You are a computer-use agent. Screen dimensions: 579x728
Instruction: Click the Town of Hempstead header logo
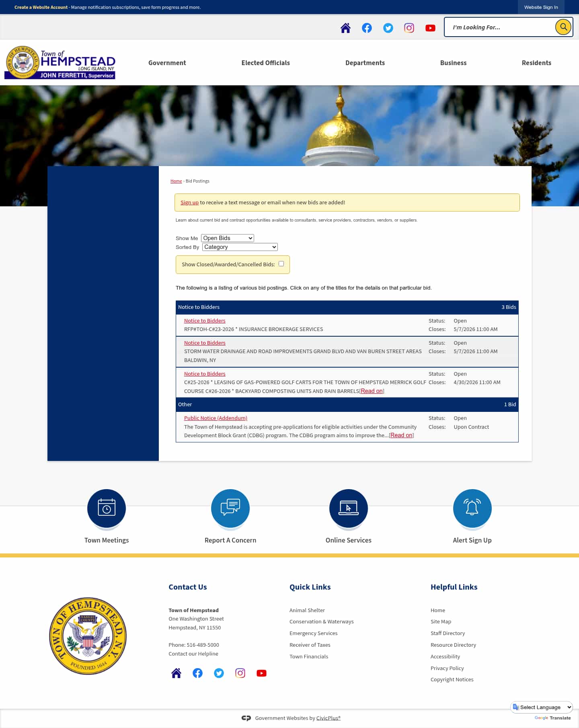(x=60, y=62)
